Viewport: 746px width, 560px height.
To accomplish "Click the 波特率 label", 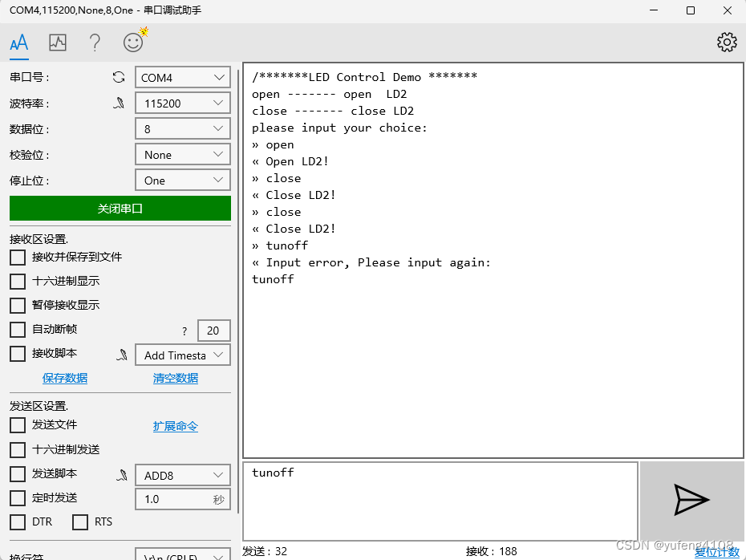I will click(x=30, y=103).
